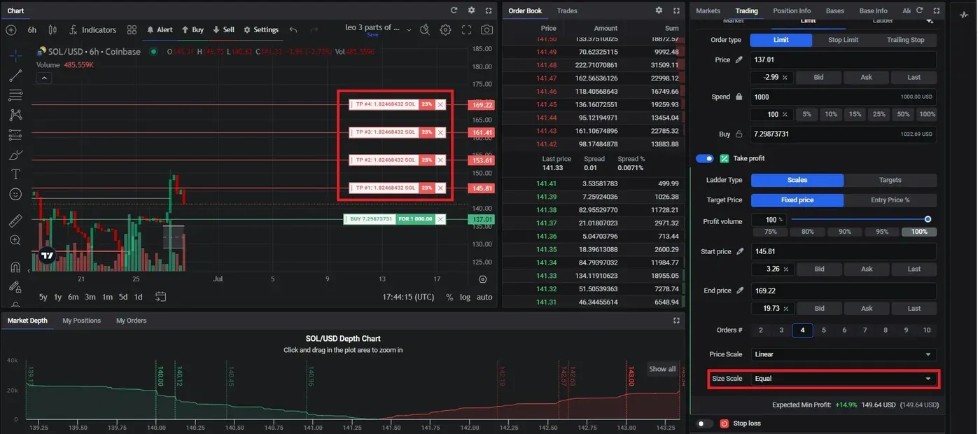Undo the last chart action
Image resolution: width=980 pixels, height=434 pixels.
click(293, 30)
